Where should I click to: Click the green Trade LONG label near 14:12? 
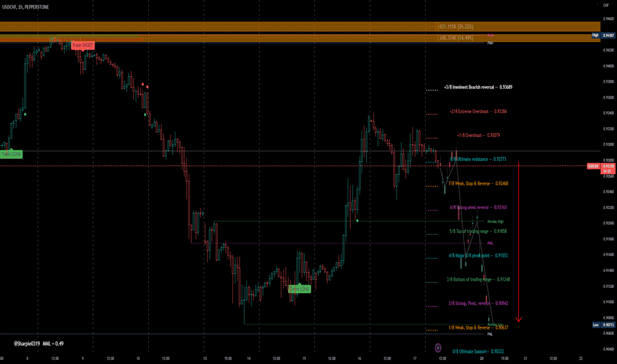click(299, 289)
